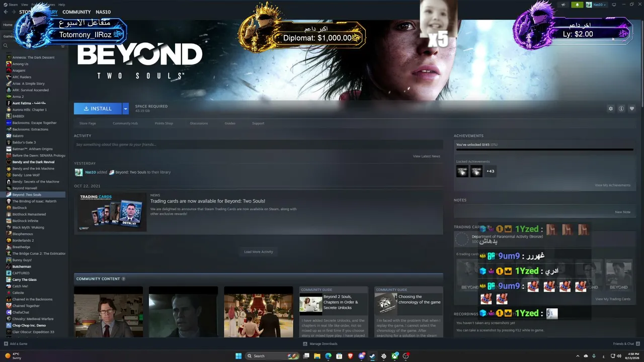Show remaining +43 locked achievements
The width and height of the screenshot is (644, 362).
[490, 171]
